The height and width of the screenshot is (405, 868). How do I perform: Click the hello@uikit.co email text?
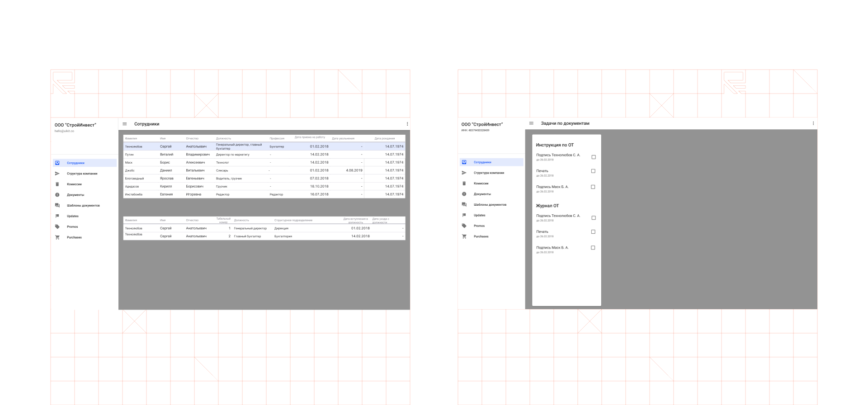pyautogui.click(x=64, y=131)
